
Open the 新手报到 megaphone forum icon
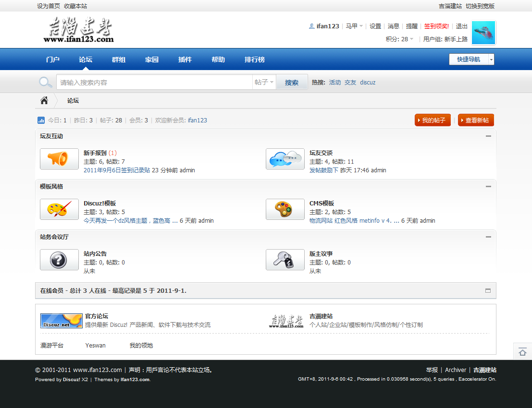[59, 158]
